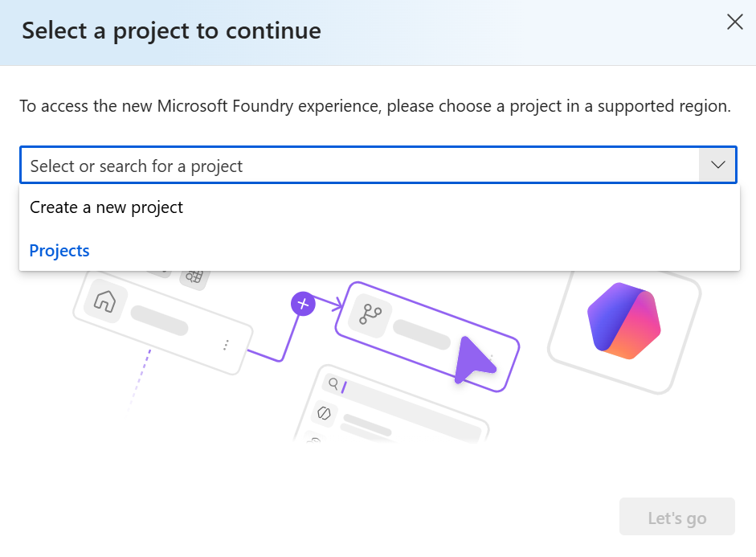Click the three-dot ellipsis on the node card
This screenshot has height=557, width=756.
point(226,344)
